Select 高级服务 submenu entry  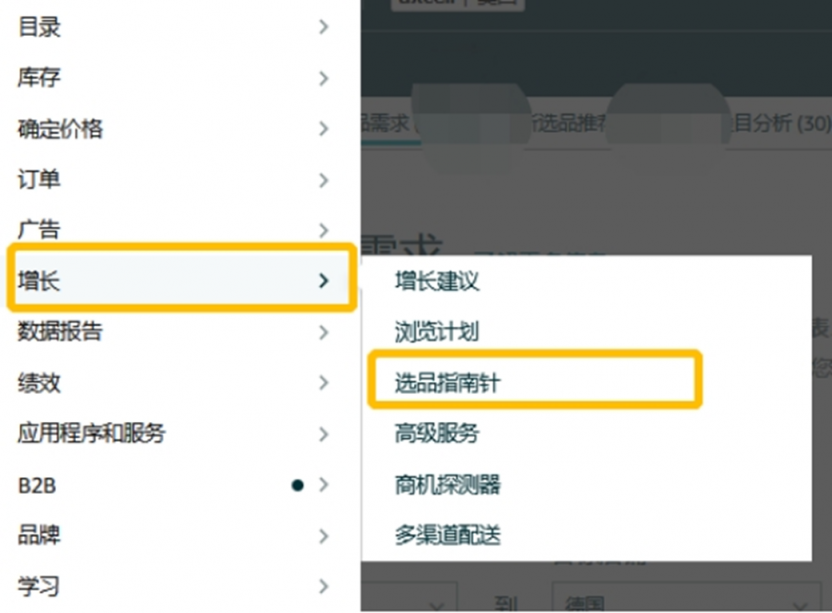coord(437,433)
